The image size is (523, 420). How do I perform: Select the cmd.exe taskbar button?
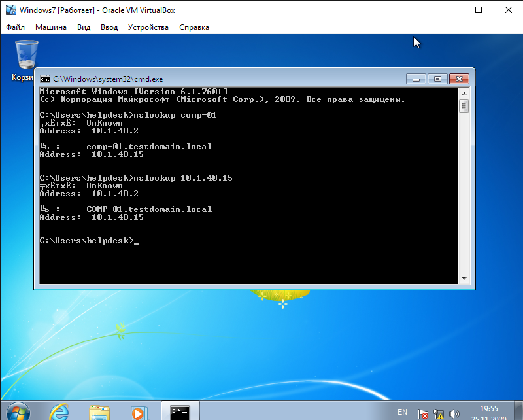pos(180,411)
